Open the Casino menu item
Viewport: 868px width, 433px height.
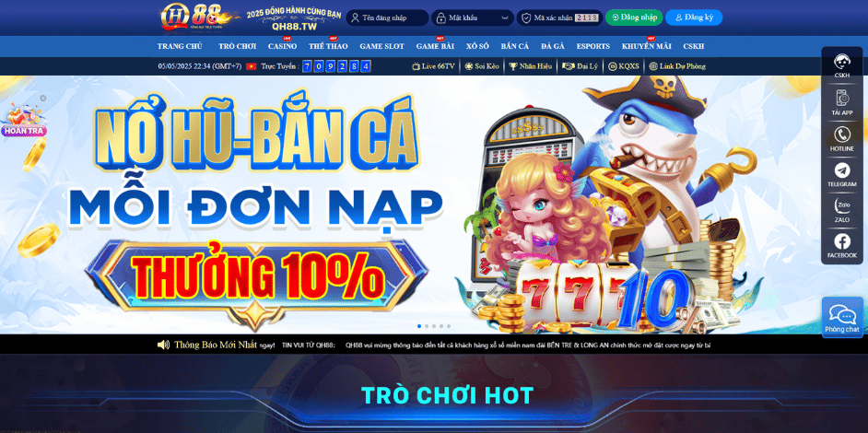coord(282,46)
